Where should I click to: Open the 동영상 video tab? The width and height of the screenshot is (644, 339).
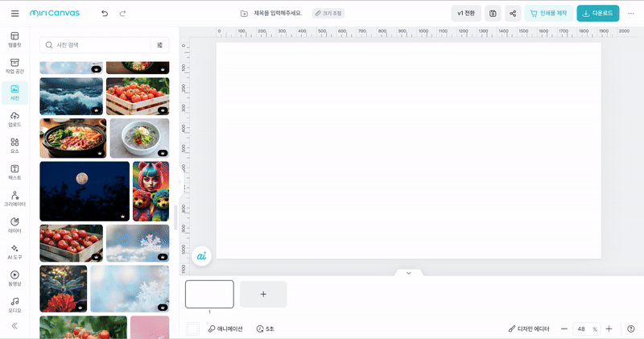[x=14, y=279]
